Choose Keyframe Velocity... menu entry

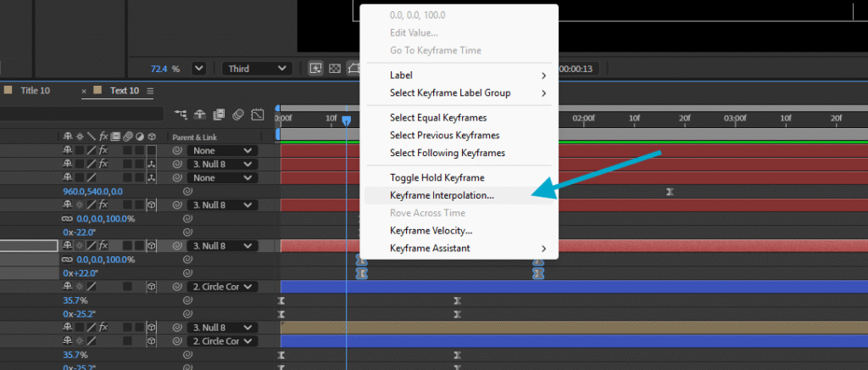[459, 231]
